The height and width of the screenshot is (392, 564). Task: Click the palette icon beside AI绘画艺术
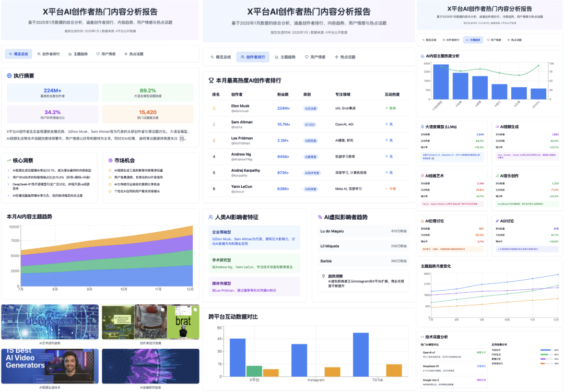(422, 176)
